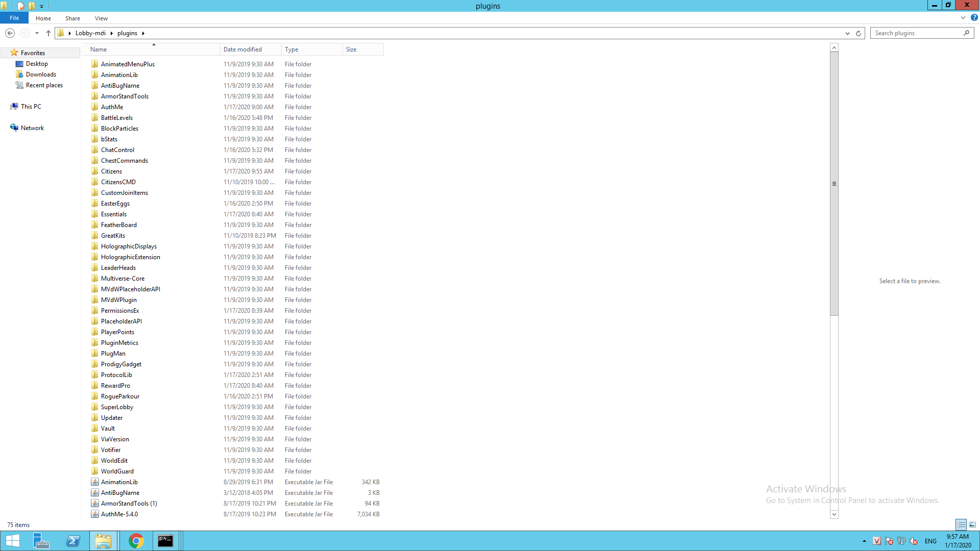Sort by Date modified column
This screenshot has width=980, height=551.
(251, 49)
